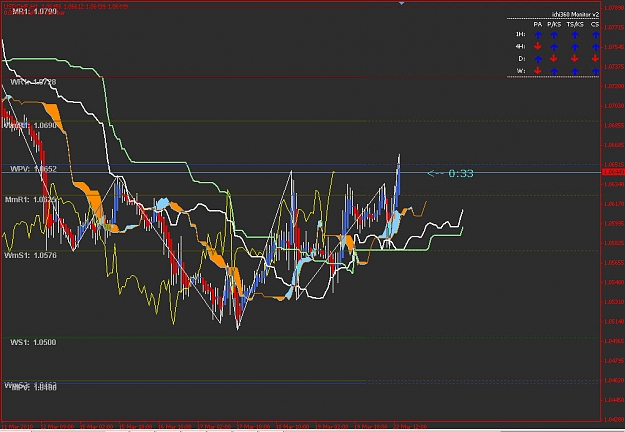Click the PA column header
625x432 pixels.
coord(538,25)
